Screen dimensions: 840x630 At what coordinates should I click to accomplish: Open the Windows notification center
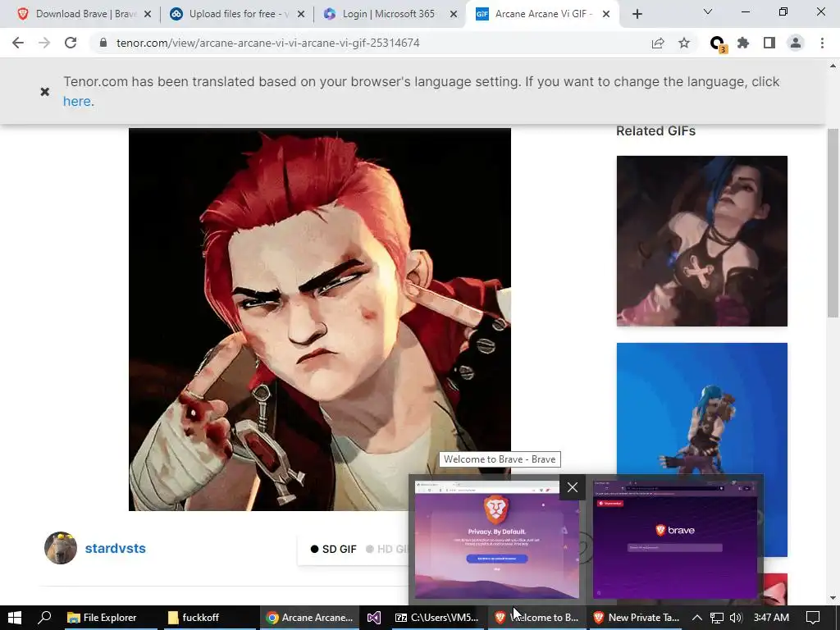coord(813,618)
